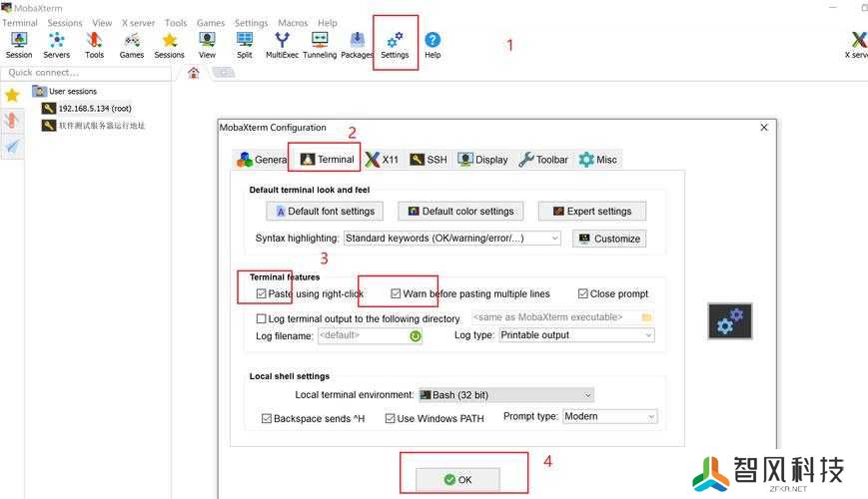Open the Settings gears icon in toolbar

(x=395, y=45)
